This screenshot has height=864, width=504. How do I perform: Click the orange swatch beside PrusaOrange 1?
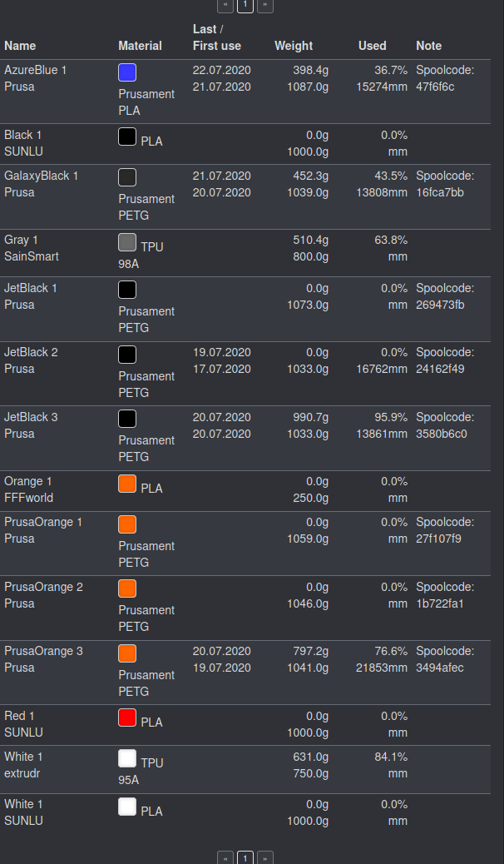coord(126,524)
